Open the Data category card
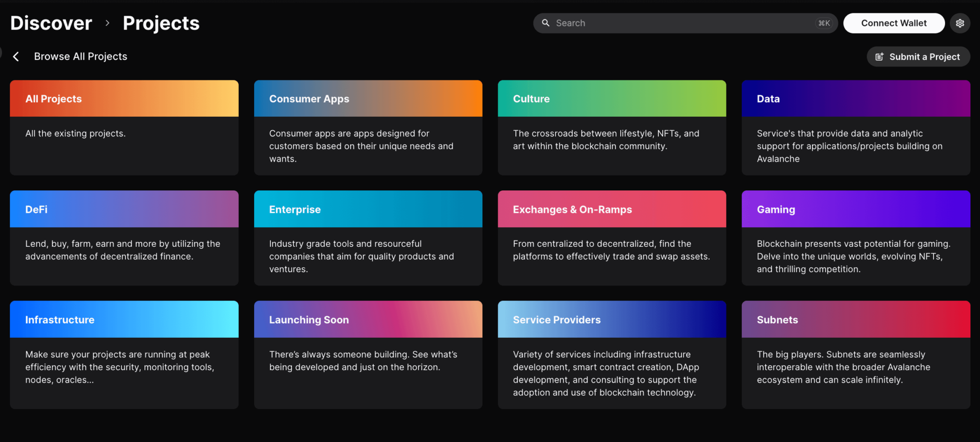980x442 pixels. pyautogui.click(x=856, y=127)
